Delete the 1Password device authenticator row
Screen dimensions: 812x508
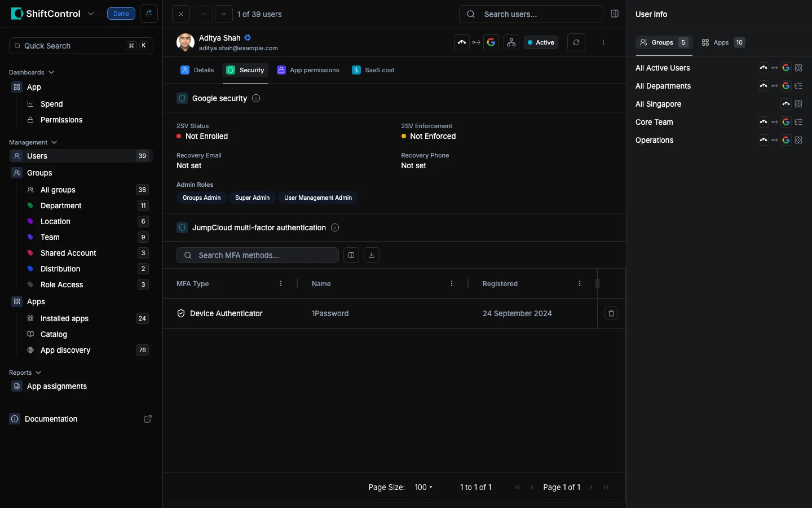(x=611, y=313)
